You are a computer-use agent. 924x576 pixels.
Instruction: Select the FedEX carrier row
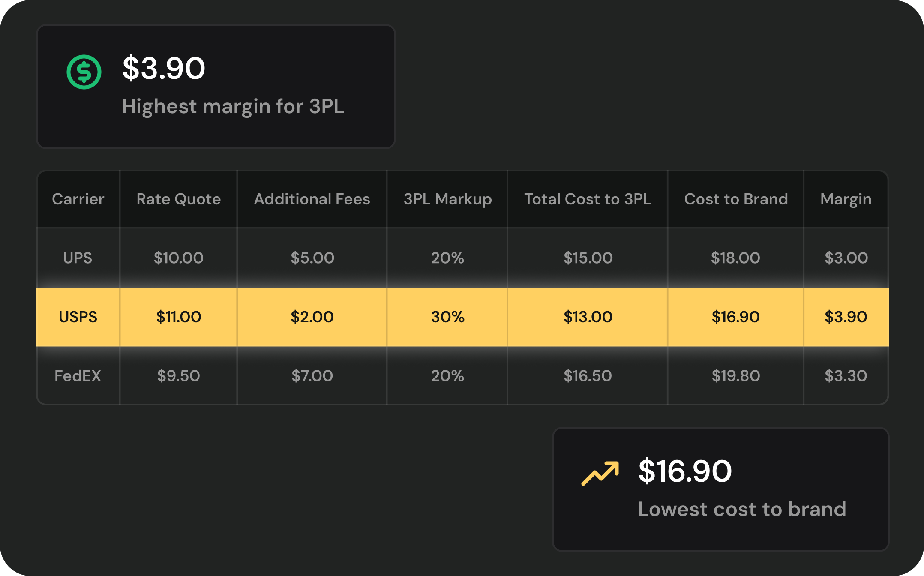tap(462, 375)
